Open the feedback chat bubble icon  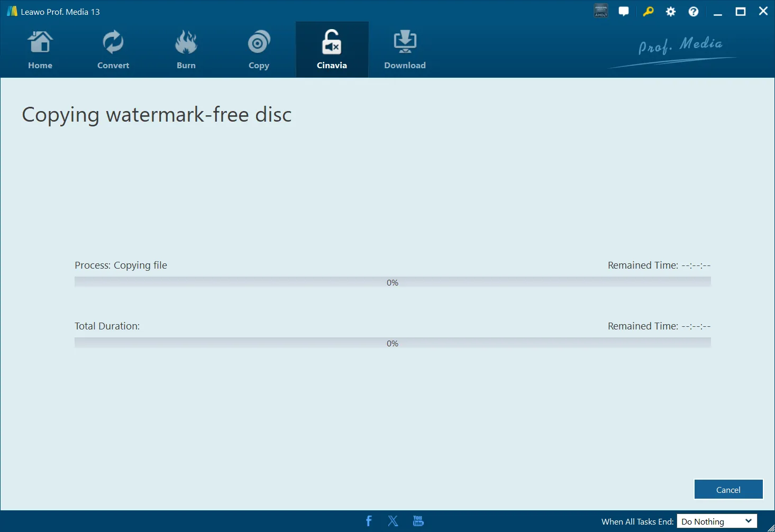click(624, 11)
